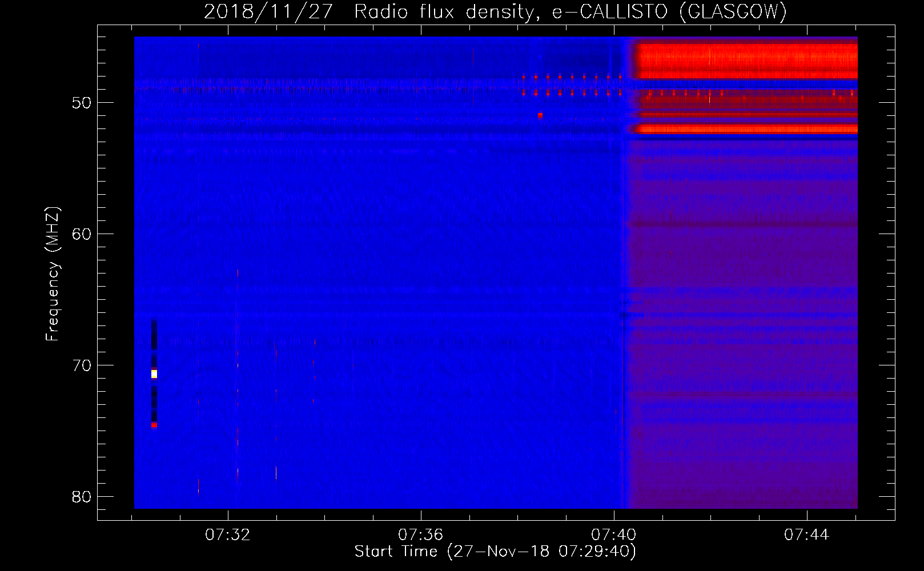
Task: Click the bright white-yellow spot near 71 MHz
Action: click(154, 374)
